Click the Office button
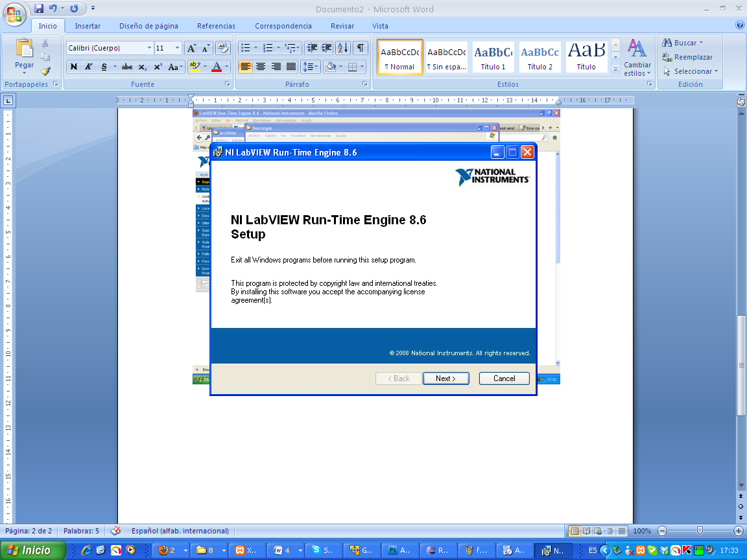Image resolution: width=747 pixels, height=560 pixels. [14, 14]
